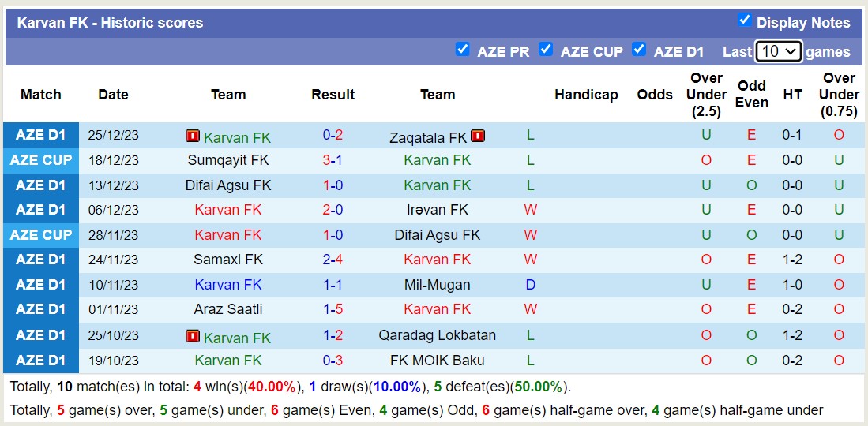Click red card icon in 25/12/23 Karvan row
Viewport: 868px width, 426px height.
[x=192, y=136]
